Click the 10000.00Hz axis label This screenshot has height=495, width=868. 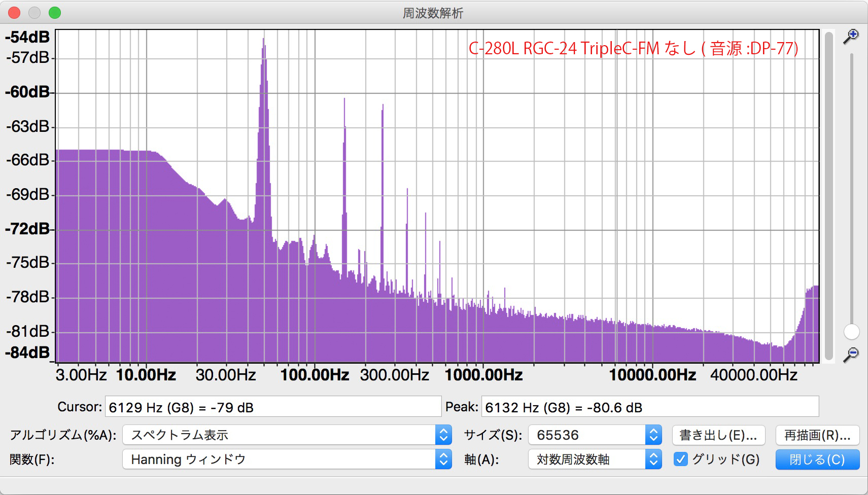652,375
